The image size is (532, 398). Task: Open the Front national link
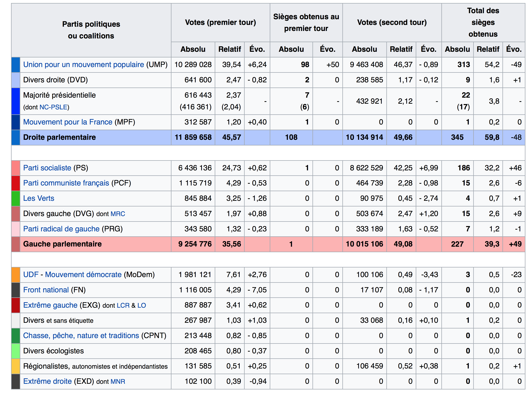(x=46, y=290)
